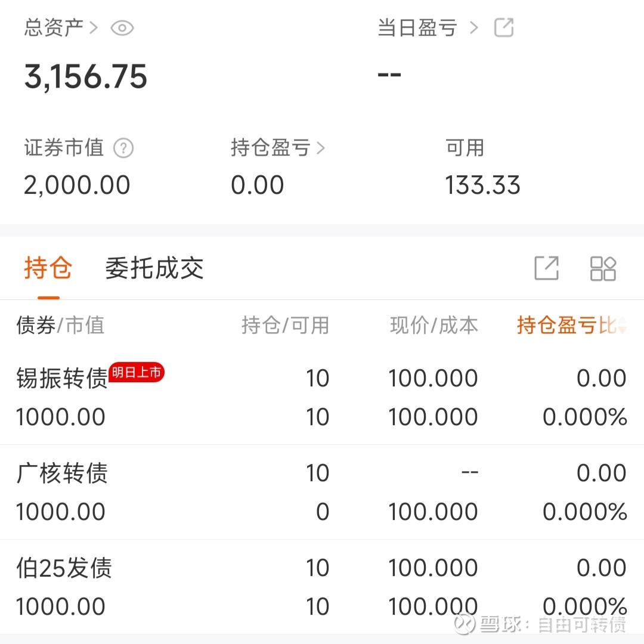Expand 总资产 details chevron

click(94, 28)
